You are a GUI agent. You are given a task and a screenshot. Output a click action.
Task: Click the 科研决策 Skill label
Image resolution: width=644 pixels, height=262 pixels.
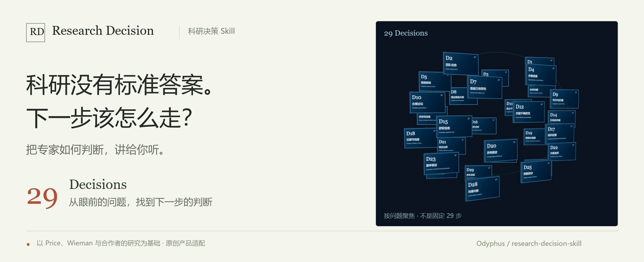coord(211,31)
